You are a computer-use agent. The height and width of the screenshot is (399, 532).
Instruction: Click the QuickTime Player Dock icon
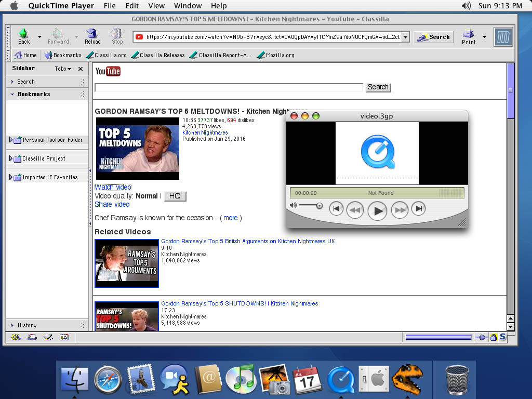(x=341, y=380)
